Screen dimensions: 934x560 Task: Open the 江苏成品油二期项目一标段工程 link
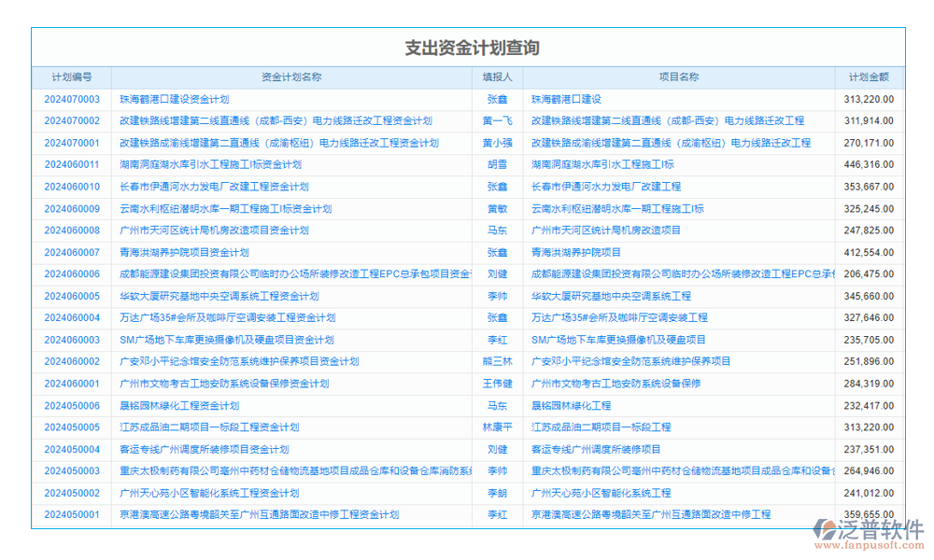[x=599, y=427]
